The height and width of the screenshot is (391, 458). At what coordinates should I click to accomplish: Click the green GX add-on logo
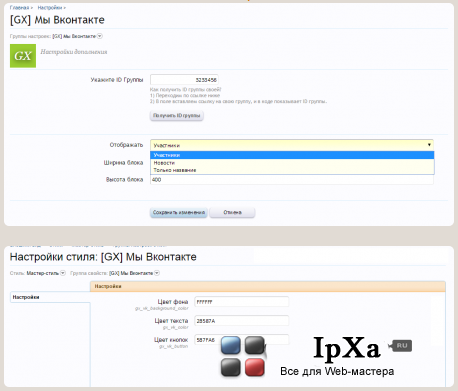(x=23, y=56)
